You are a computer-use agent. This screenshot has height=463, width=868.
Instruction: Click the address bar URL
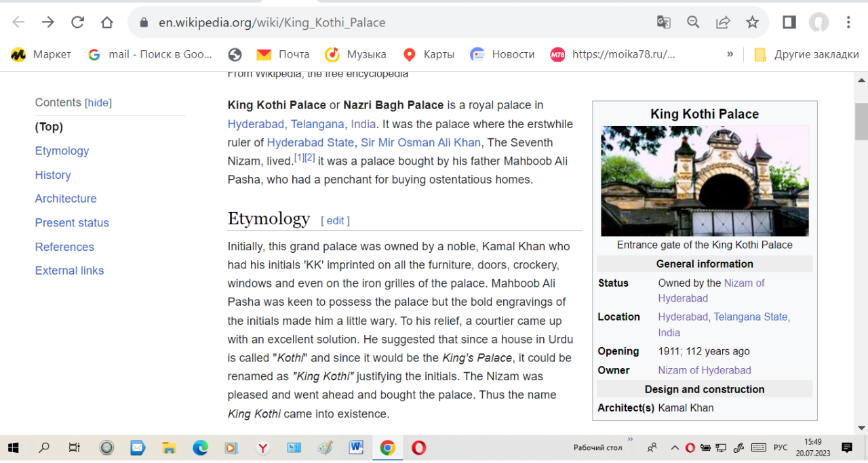[272, 22]
